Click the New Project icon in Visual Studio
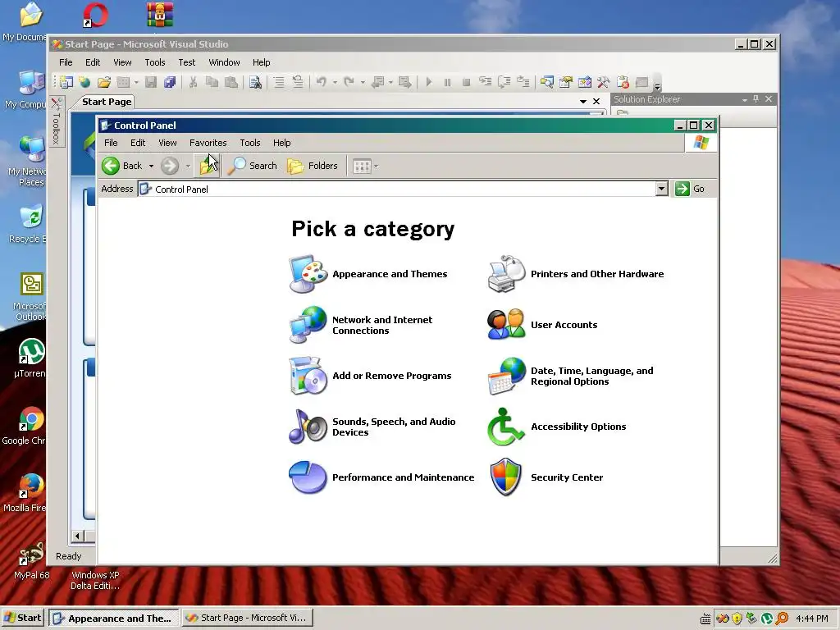840x630 pixels. (x=66, y=82)
